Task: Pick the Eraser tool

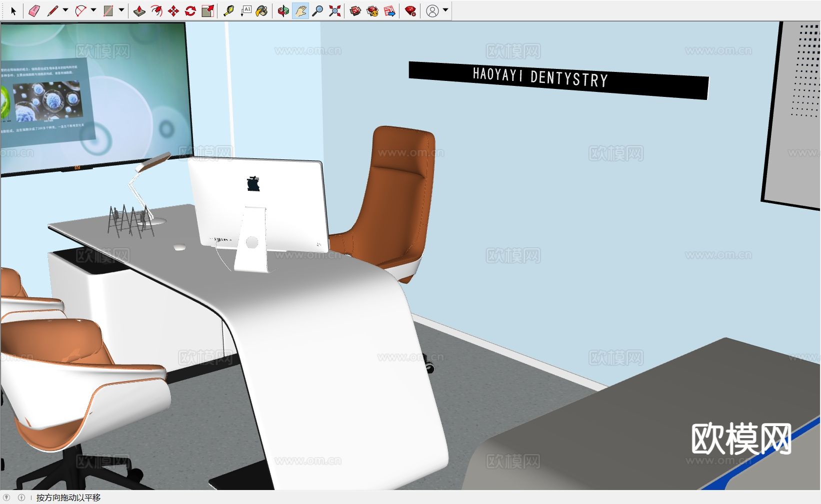Action: tap(34, 10)
